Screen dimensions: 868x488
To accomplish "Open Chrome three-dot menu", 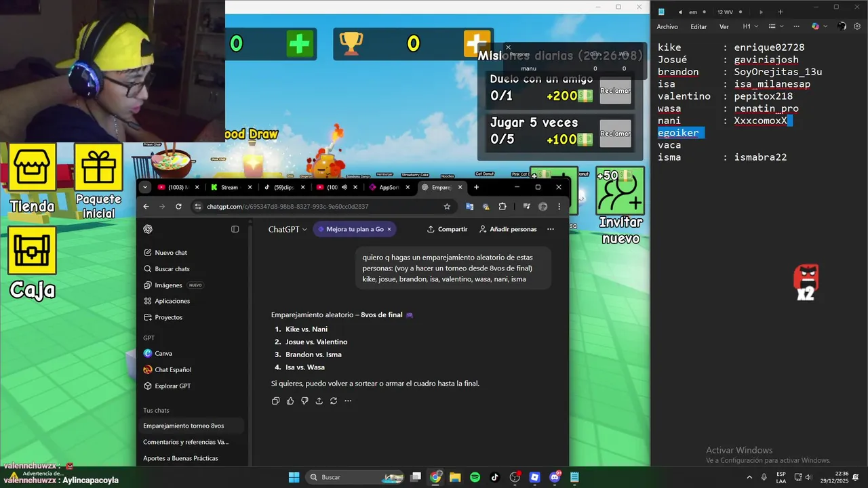I will 559,207.
